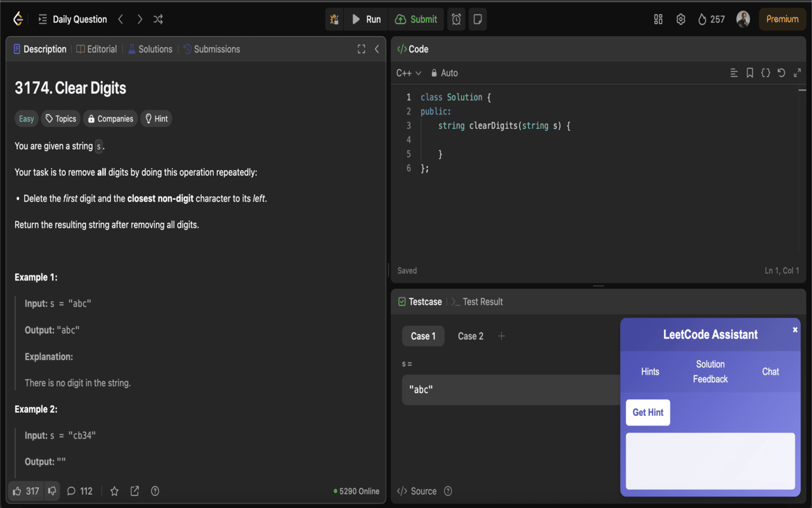Get Hint from LeetCode Assistant
The width and height of the screenshot is (812, 508).
[648, 412]
